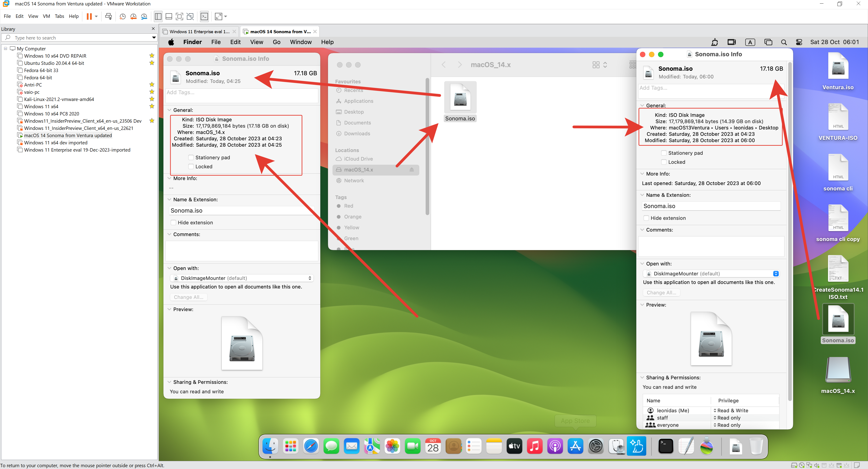868x469 pixels.
Task: Open the Library search dropdown arrow
Action: tap(154, 38)
